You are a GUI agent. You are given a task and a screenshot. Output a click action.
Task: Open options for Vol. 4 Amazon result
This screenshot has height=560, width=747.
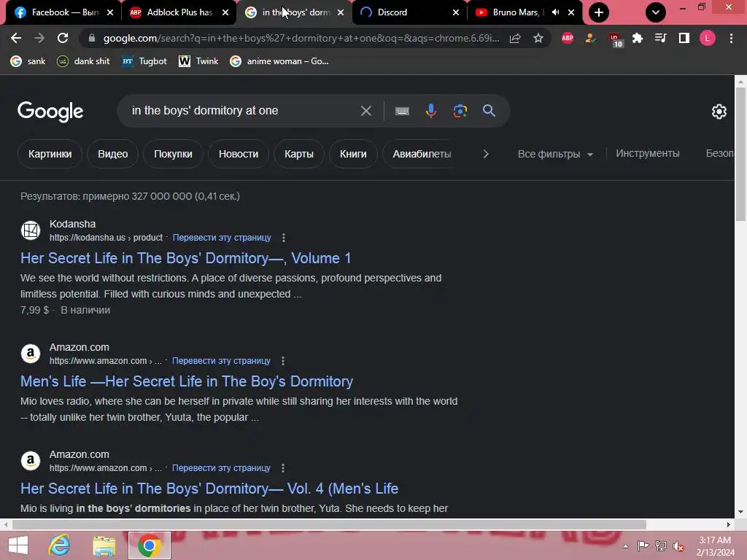(x=283, y=468)
